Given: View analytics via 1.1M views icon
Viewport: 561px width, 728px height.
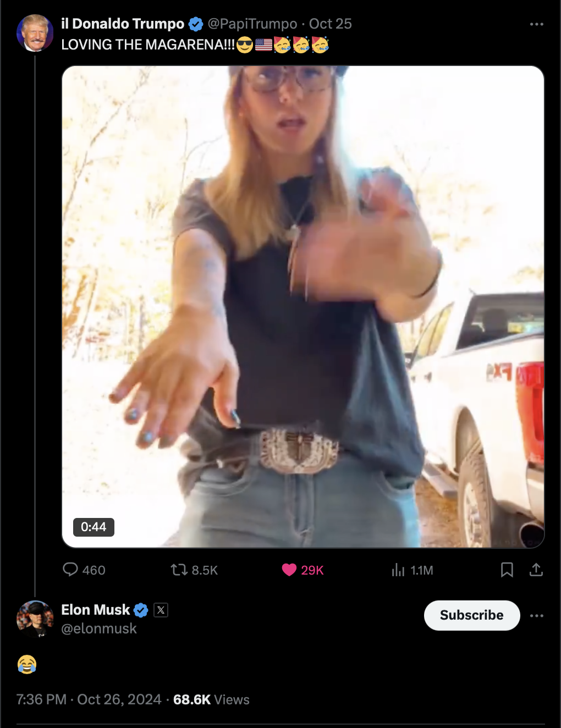Looking at the screenshot, I should pos(398,570).
